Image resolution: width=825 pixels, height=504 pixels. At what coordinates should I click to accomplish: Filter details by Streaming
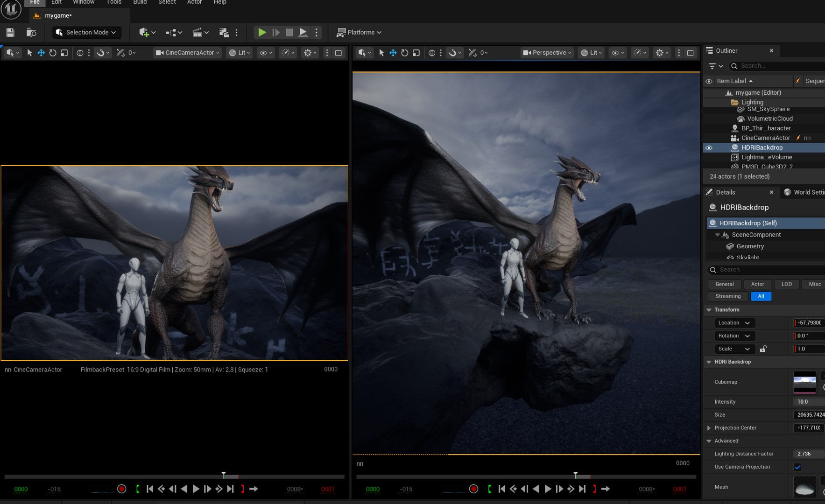coord(728,296)
